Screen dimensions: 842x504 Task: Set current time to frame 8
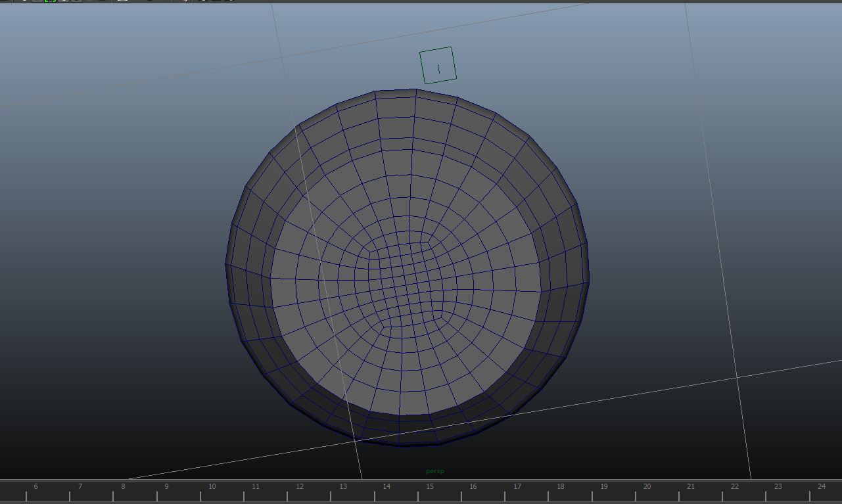pyautogui.click(x=123, y=486)
